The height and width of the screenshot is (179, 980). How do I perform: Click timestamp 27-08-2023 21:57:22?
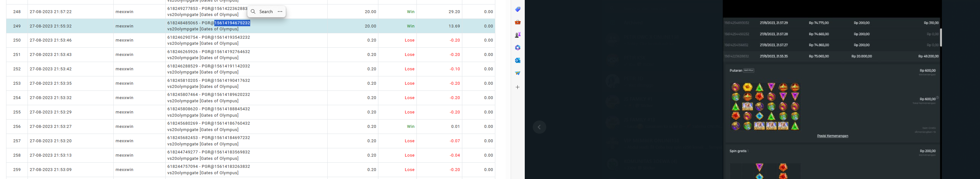[x=51, y=12]
